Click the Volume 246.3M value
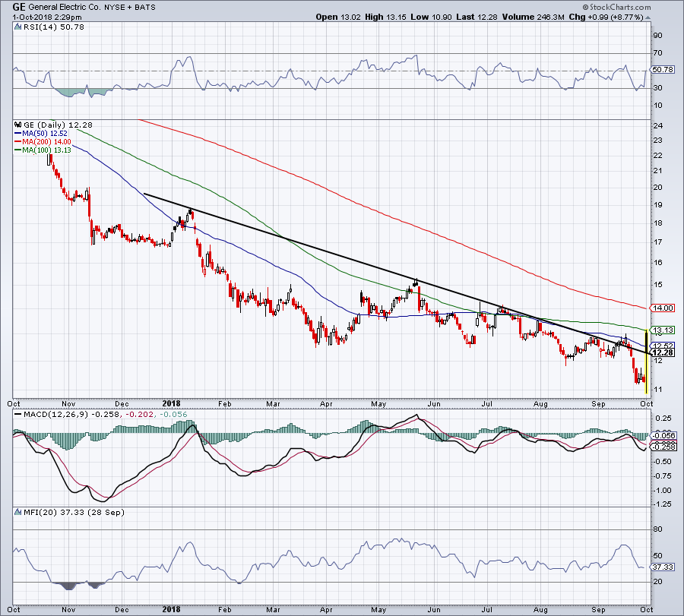Image resolution: width=684 pixels, height=616 pixels. click(533, 17)
